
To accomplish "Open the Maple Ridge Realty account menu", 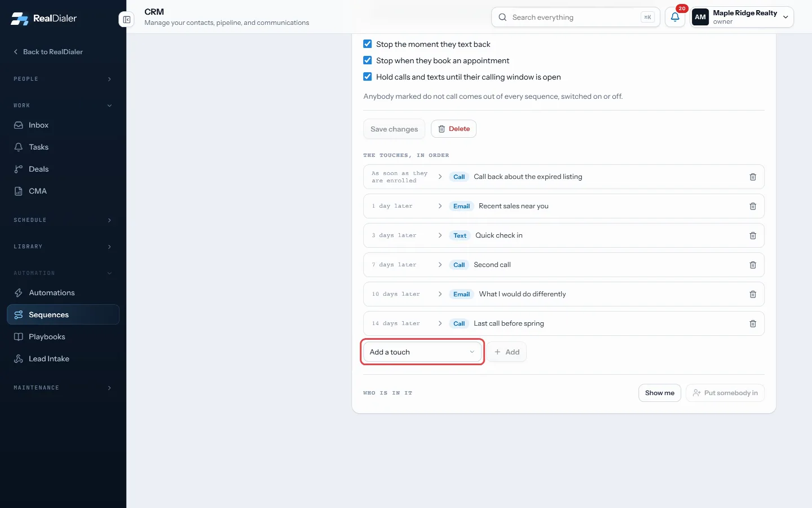I will pos(742,17).
